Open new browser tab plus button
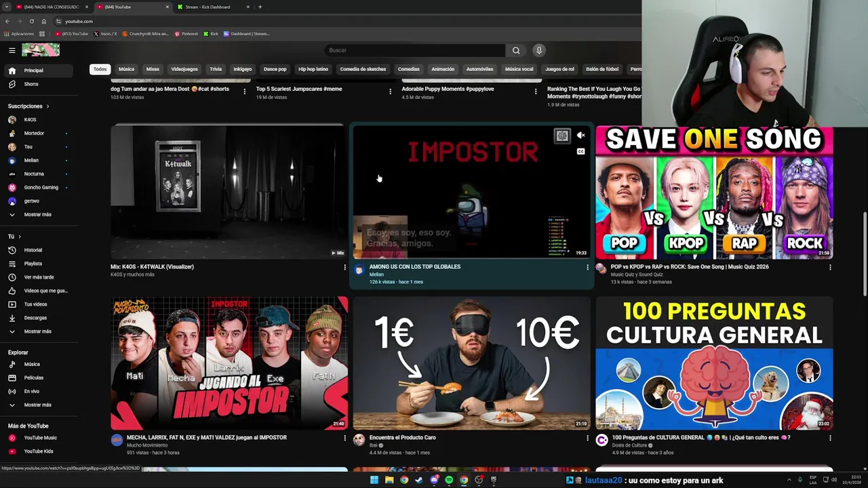The height and width of the screenshot is (488, 868). 260,7
